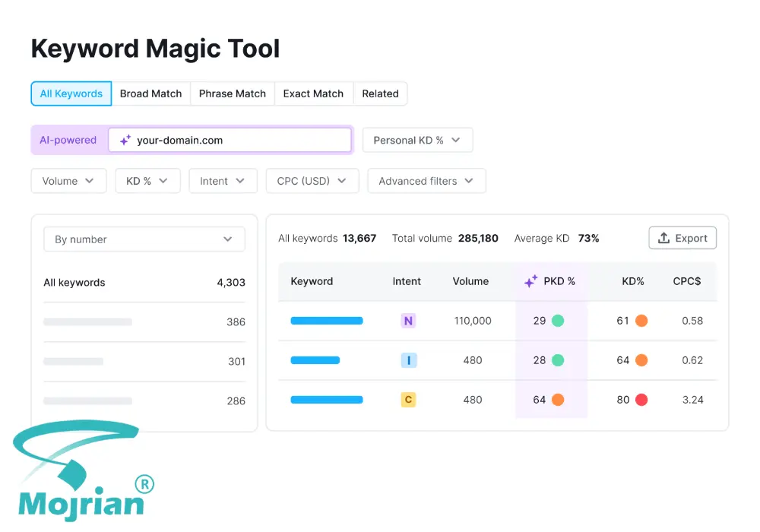Click the Keyword Magic Tool heading
760x532 pixels.
click(x=155, y=49)
